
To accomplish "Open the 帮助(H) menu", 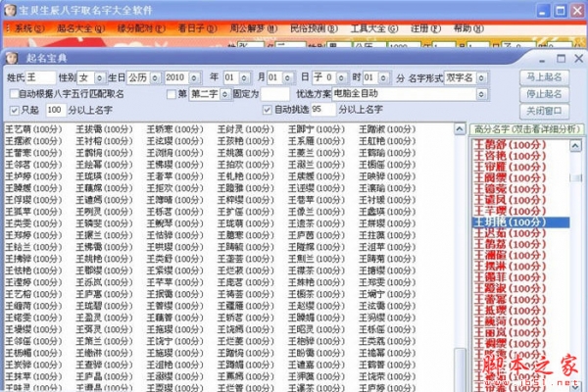I will pyautogui.click(x=468, y=28).
